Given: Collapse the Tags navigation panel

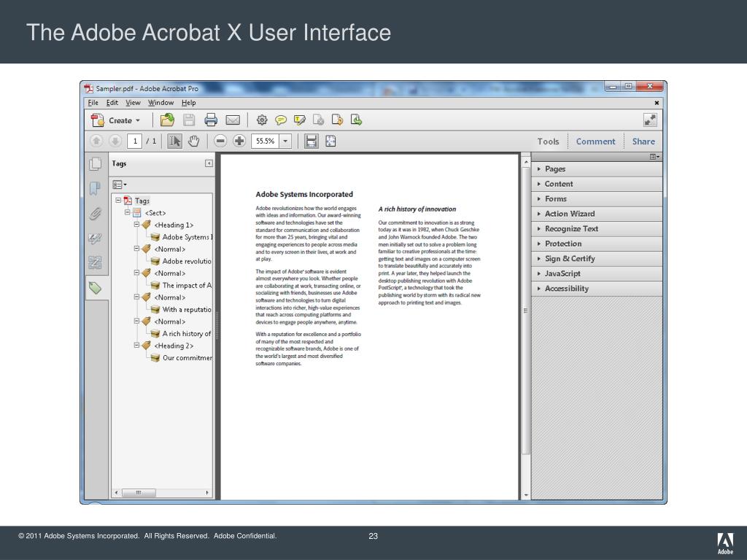Looking at the screenshot, I should click(x=209, y=163).
